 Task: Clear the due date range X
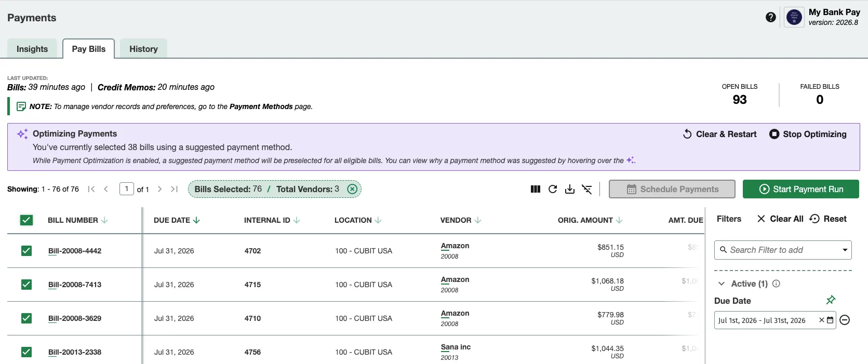(x=822, y=320)
